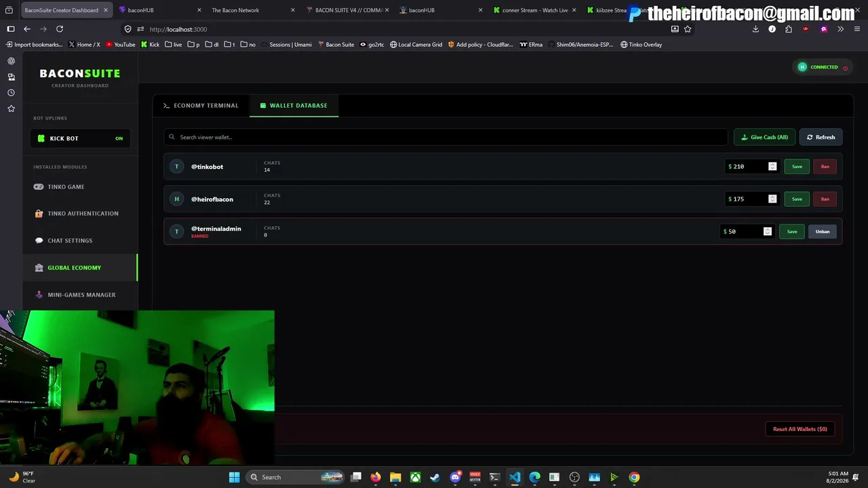Click the Global Economy bank icon
Screen dimensions: 868x488
pos(39,268)
